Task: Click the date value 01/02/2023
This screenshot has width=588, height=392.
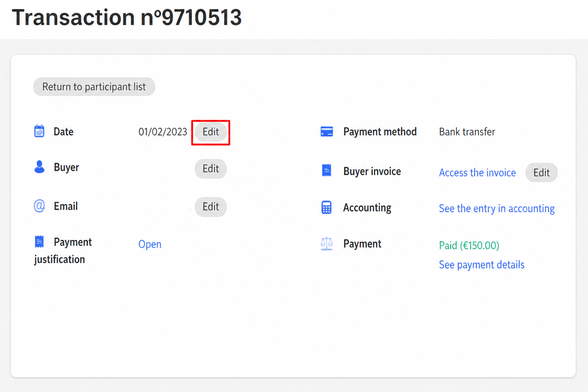Action: (x=163, y=132)
